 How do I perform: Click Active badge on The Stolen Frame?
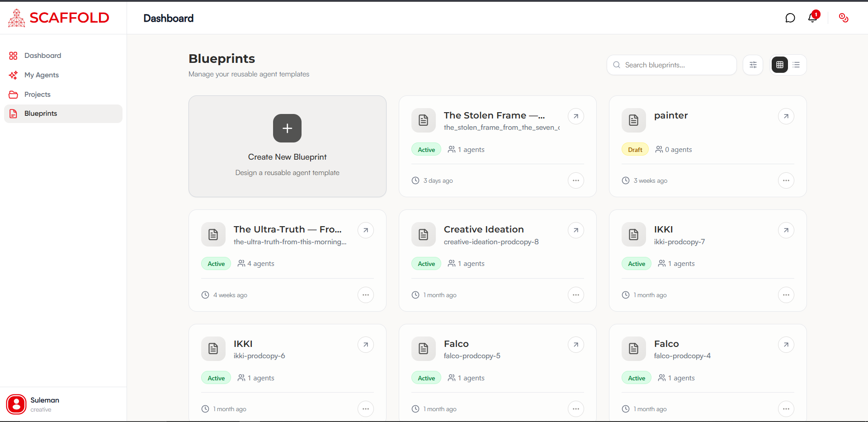tap(426, 150)
